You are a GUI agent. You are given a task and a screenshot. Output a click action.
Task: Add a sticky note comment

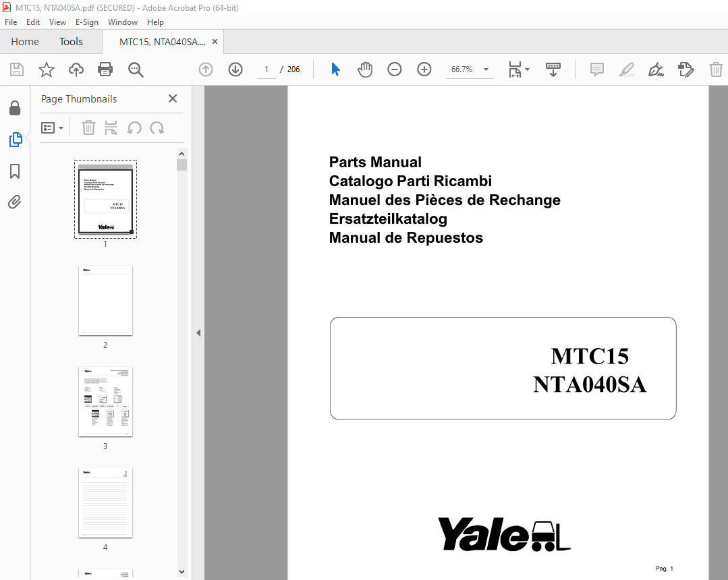(596, 69)
